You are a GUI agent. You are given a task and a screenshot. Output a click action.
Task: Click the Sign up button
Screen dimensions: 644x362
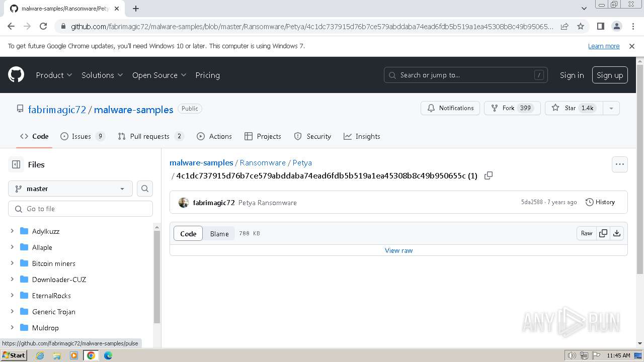610,75
